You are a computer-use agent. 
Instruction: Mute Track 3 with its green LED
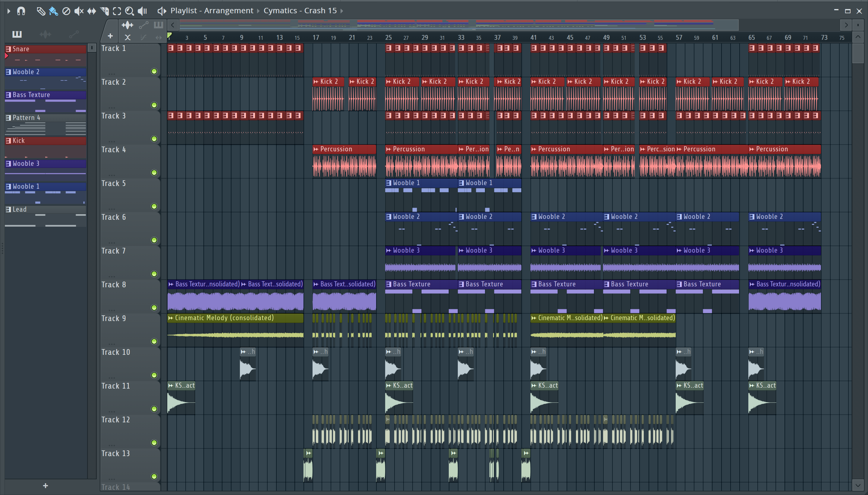154,139
